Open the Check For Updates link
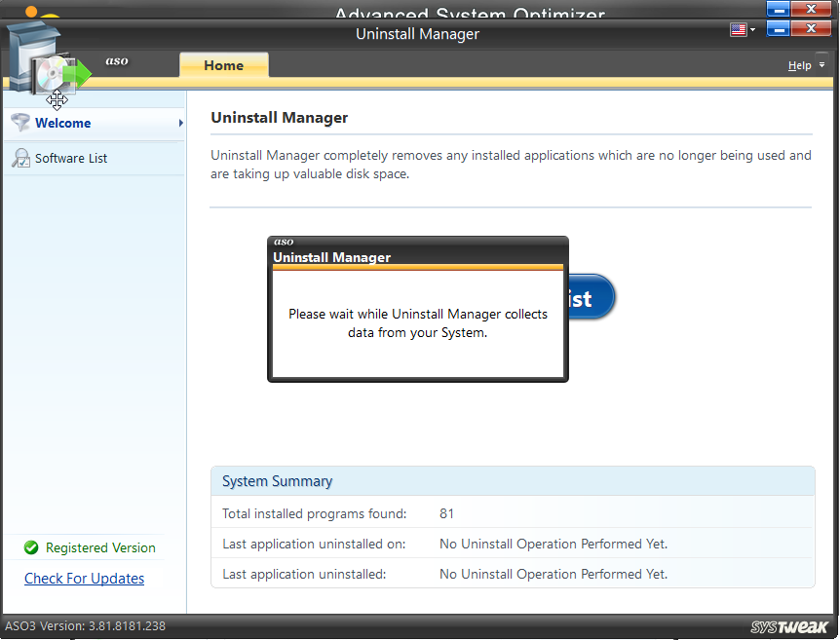Image resolution: width=840 pixels, height=640 pixels. point(84,579)
